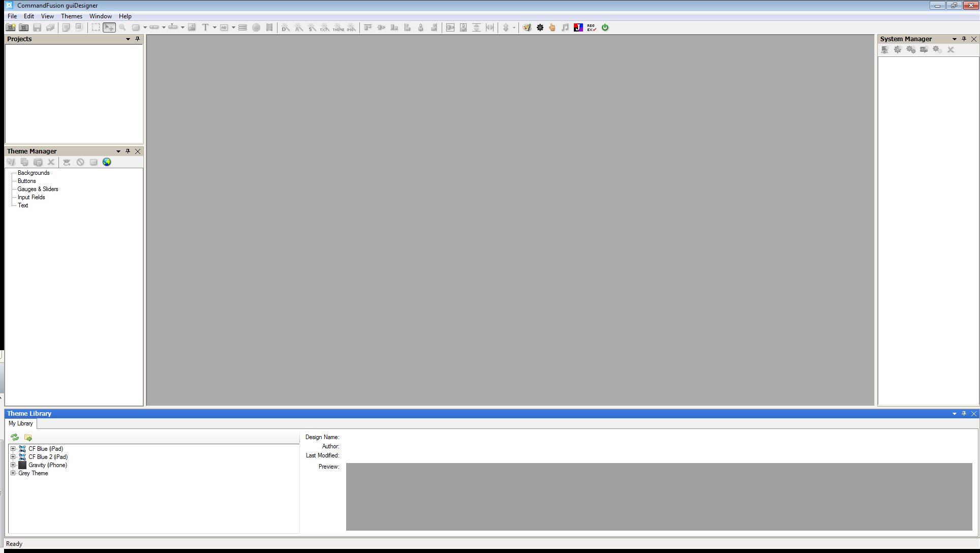Select Backgrounds in Theme Manager list
This screenshot has height=553, width=980.
[33, 173]
